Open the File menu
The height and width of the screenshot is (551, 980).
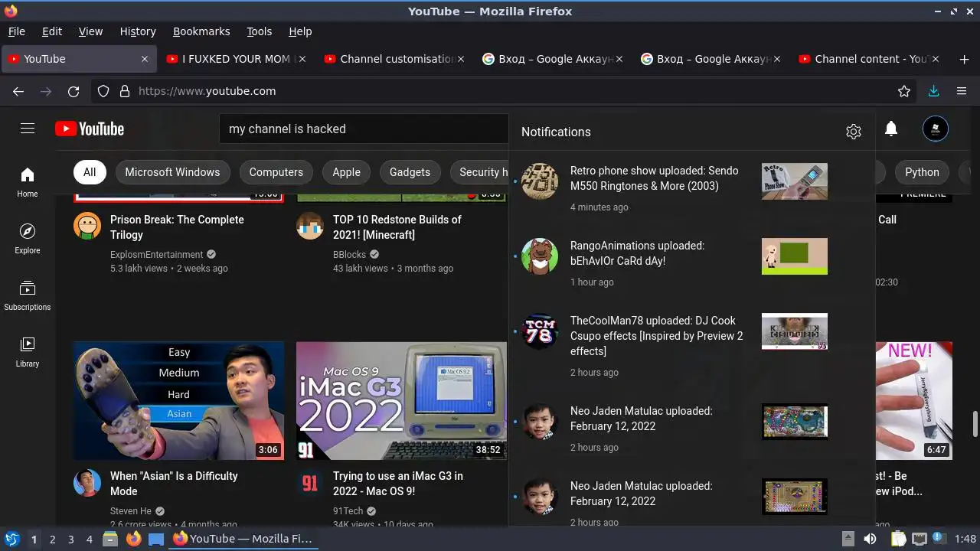(16, 31)
